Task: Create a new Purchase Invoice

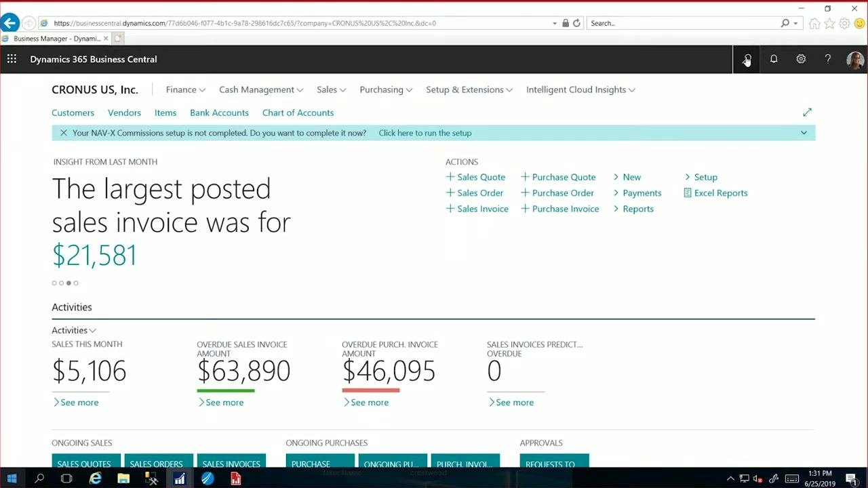Action: coord(560,209)
